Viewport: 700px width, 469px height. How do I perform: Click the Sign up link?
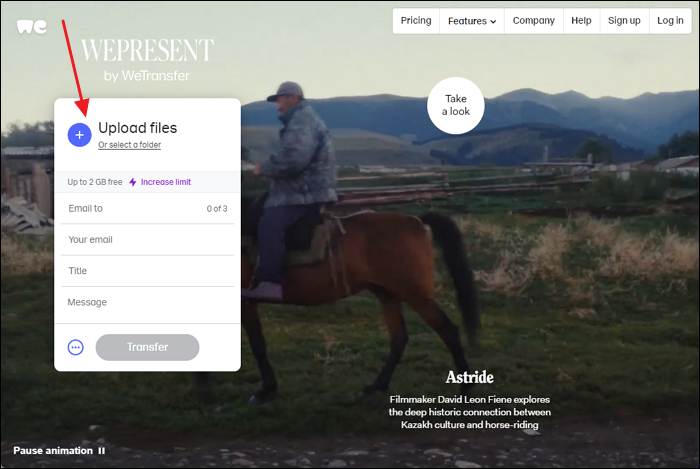point(624,21)
